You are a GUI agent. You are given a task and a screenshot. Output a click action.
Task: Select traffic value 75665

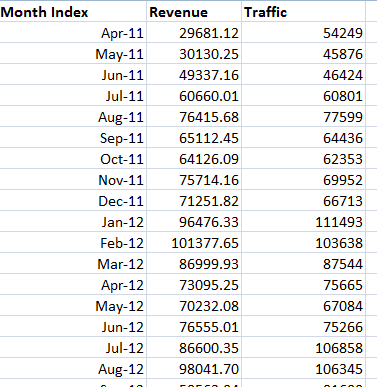point(303,285)
